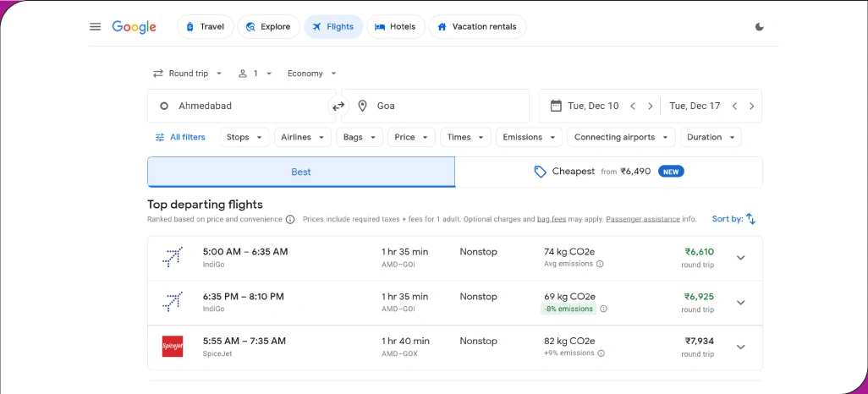Go to next departure date

(651, 106)
